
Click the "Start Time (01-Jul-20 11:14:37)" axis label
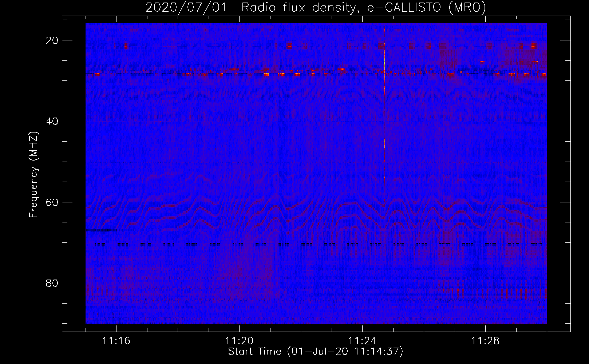[x=316, y=352]
